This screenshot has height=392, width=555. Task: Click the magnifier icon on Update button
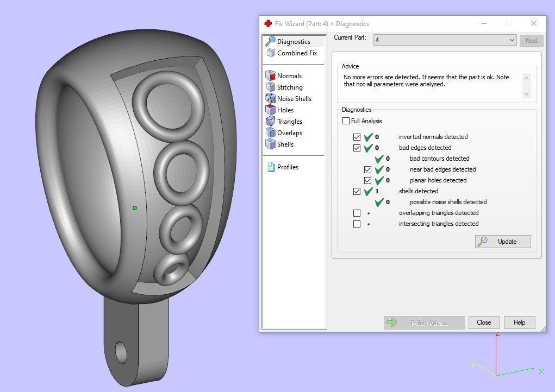point(482,242)
